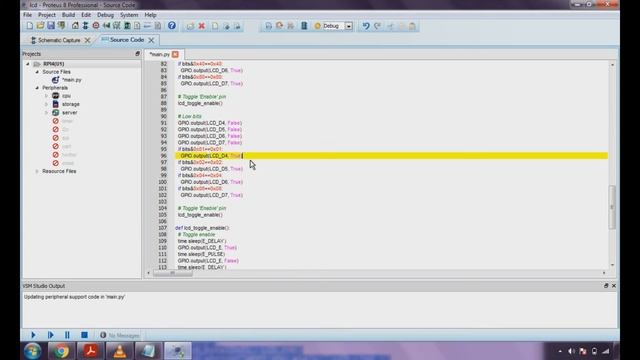The width and height of the screenshot is (640, 360).
Task: Go to the Home Page icon
Action: pos(75,26)
